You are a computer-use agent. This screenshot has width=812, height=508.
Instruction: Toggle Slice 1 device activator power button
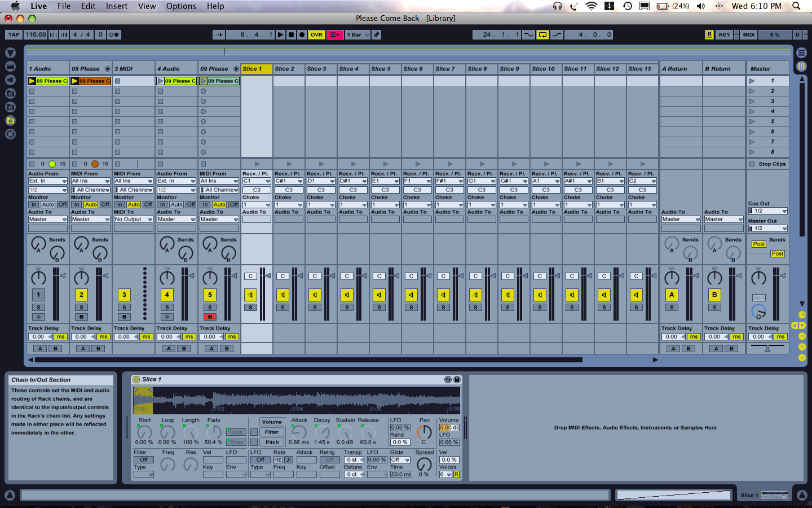[136, 379]
